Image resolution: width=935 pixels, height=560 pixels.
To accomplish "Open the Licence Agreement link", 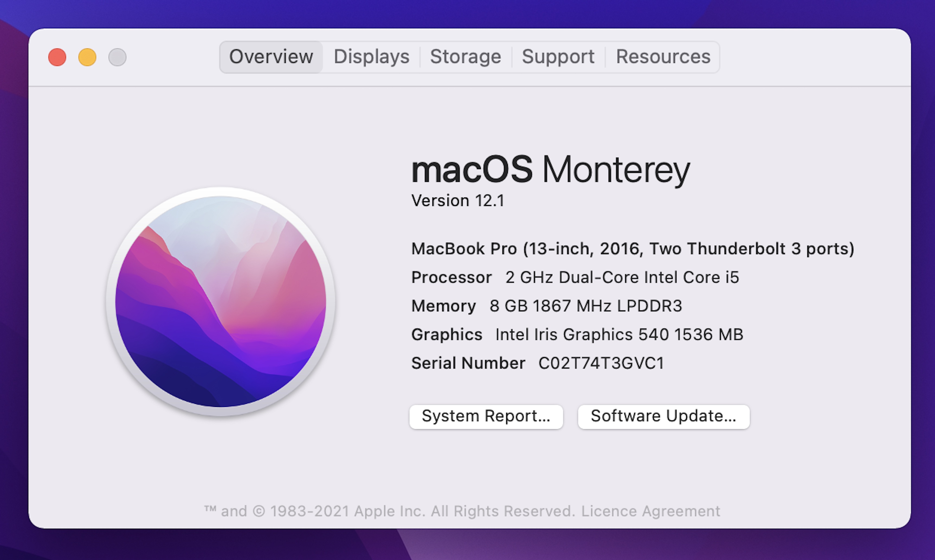I will click(x=650, y=511).
